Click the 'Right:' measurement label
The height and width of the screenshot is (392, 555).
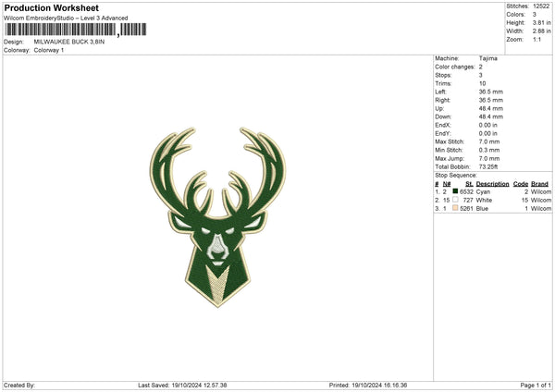click(442, 100)
